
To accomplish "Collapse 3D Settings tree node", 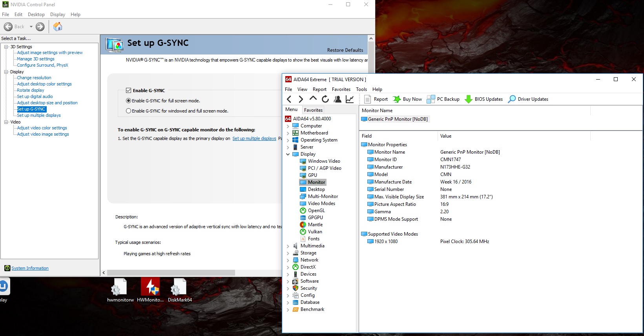I will (6, 47).
